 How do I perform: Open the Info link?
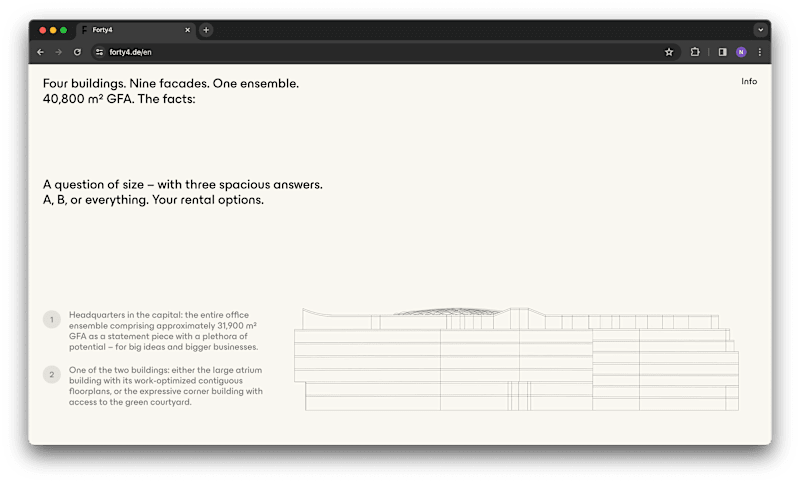pos(749,82)
